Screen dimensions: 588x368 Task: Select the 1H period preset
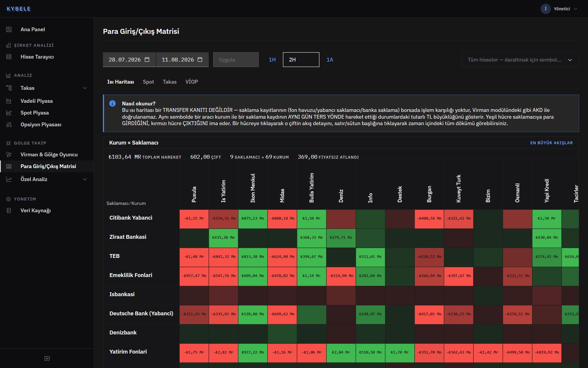(272, 60)
